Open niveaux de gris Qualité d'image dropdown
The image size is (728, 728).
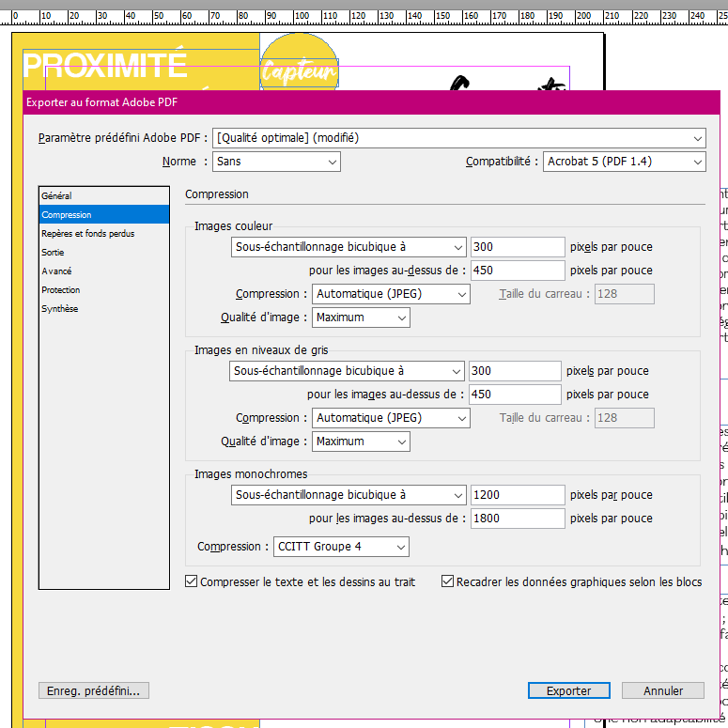pyautogui.click(x=361, y=441)
